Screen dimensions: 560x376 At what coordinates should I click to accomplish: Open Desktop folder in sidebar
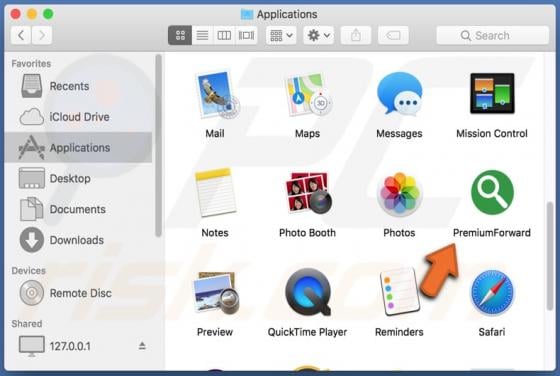pos(78,178)
